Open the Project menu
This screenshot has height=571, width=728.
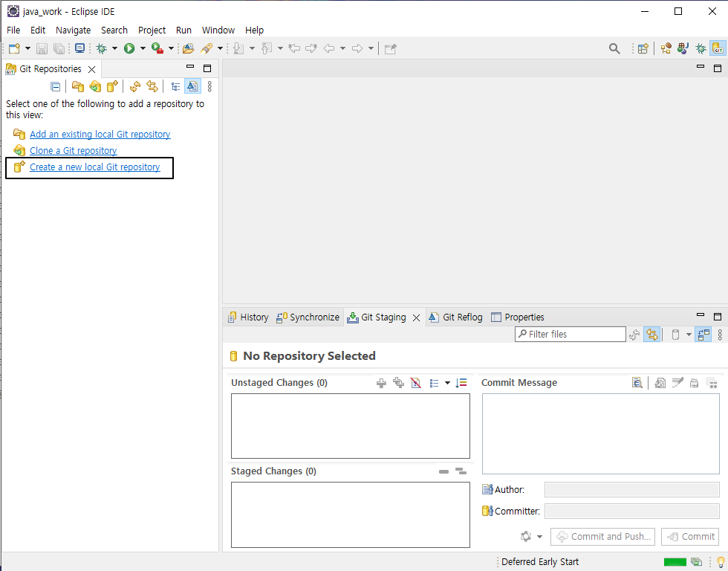click(x=152, y=30)
